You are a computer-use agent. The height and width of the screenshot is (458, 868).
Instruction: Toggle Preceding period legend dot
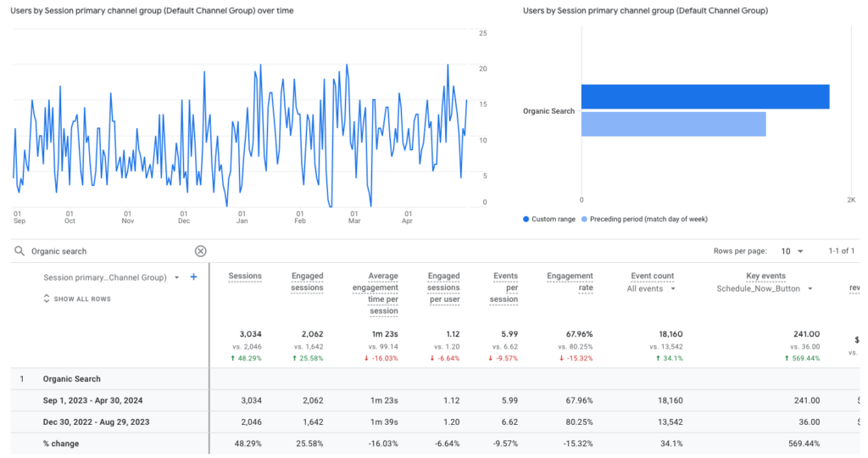(x=584, y=220)
